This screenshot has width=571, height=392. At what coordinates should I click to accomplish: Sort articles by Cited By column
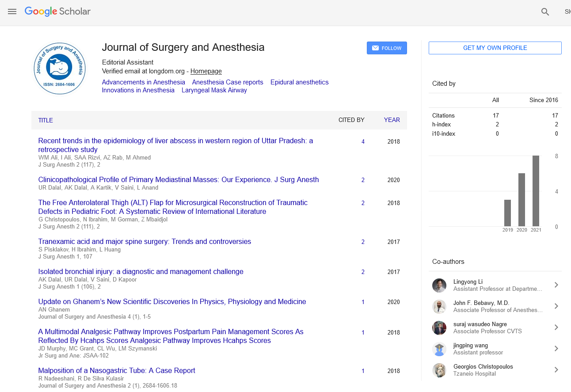[351, 120]
